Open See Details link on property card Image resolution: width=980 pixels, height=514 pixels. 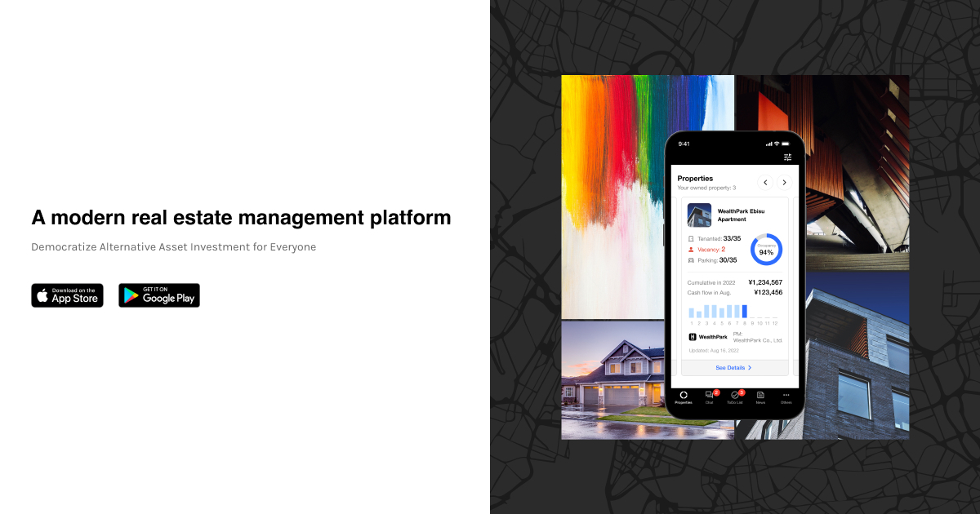733,368
